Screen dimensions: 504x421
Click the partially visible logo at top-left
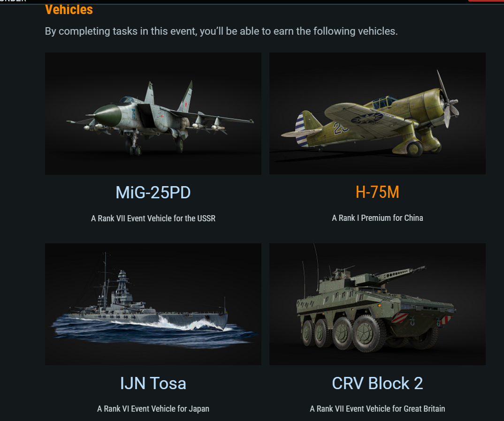pyautogui.click(x=13, y=1)
